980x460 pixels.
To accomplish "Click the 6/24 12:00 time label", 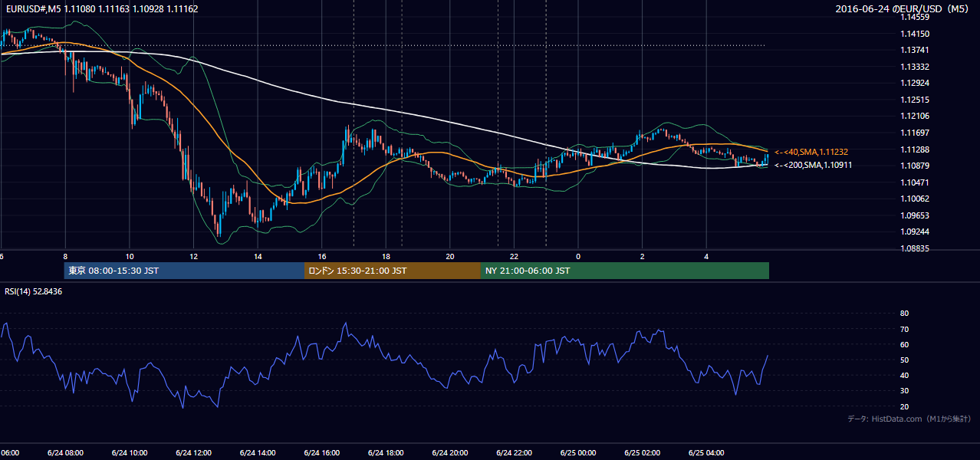I will 193,452.
